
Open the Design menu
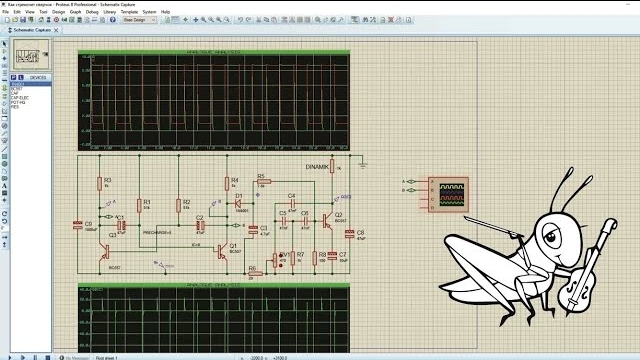pyautogui.click(x=58, y=12)
